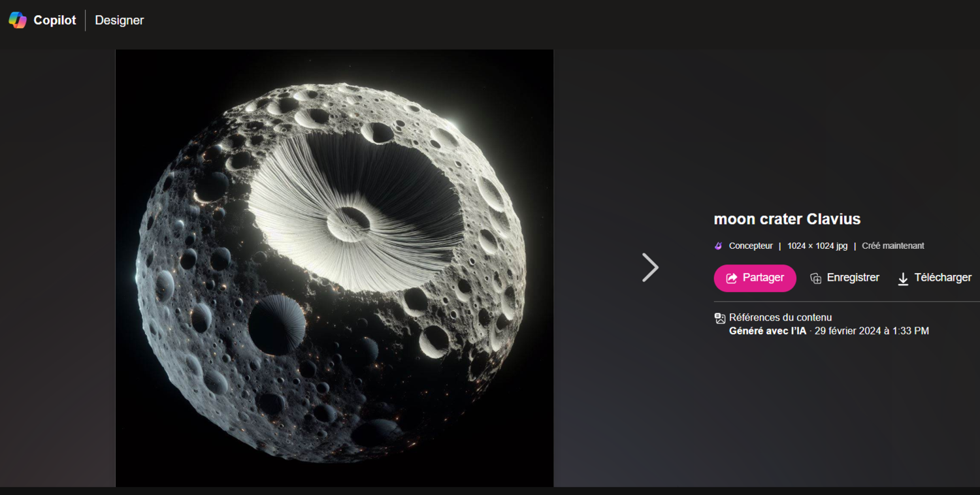Screen dimensions: 980x495
Task: Click the "Créé maintenant" status text
Action: [893, 246]
